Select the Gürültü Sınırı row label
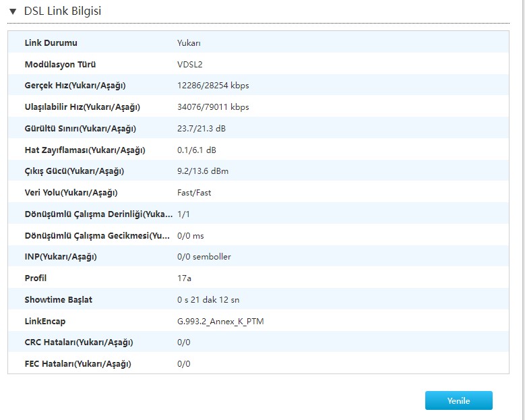This screenshot has width=525, height=420. (x=80, y=129)
